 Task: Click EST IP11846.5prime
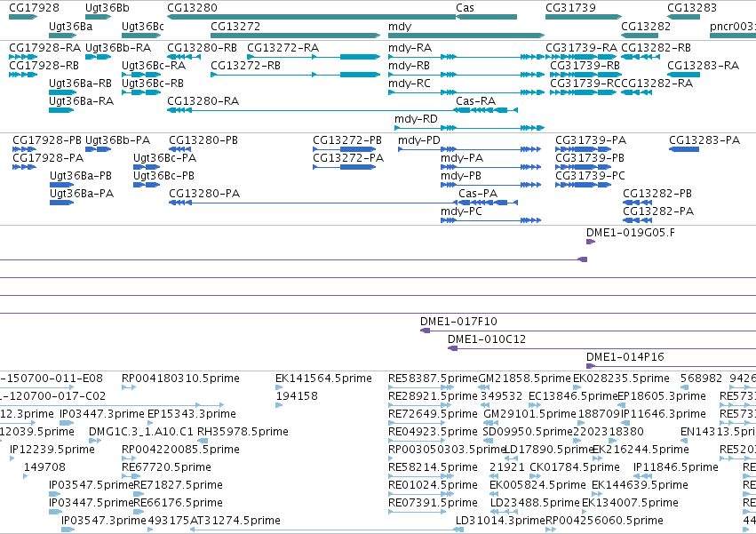point(675,467)
